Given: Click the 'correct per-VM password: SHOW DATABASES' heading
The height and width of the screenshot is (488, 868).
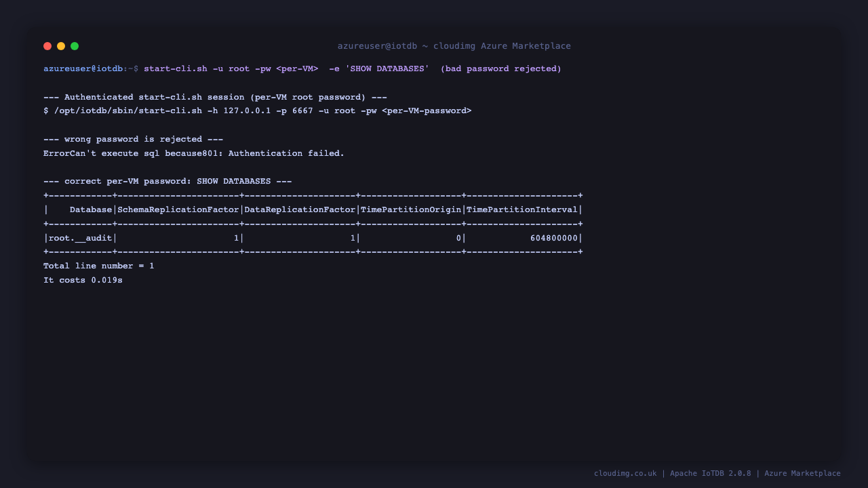Looking at the screenshot, I should (167, 182).
